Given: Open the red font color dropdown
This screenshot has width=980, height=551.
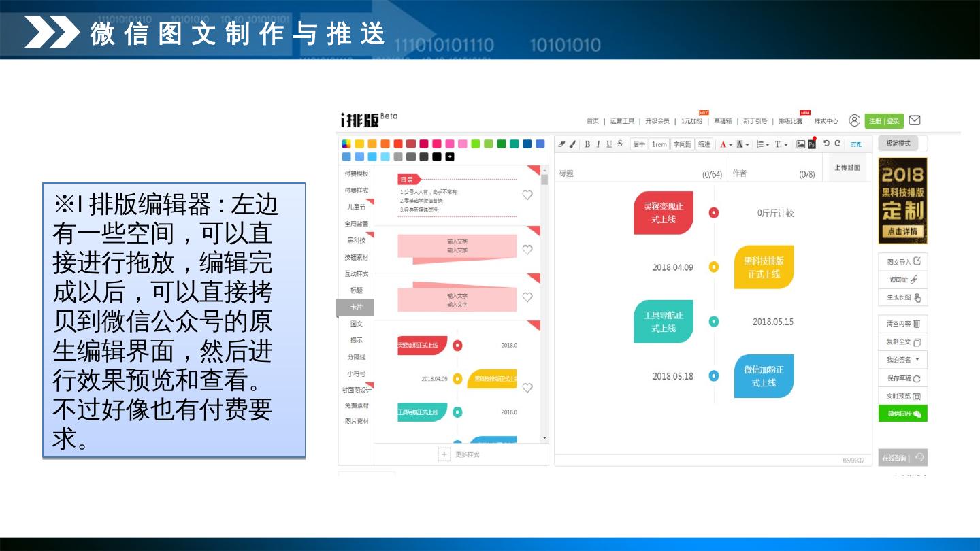Looking at the screenshot, I should tap(726, 144).
